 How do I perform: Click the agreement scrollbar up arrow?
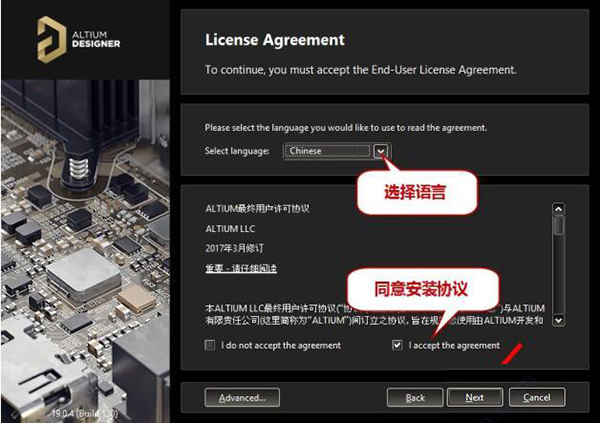point(559,209)
